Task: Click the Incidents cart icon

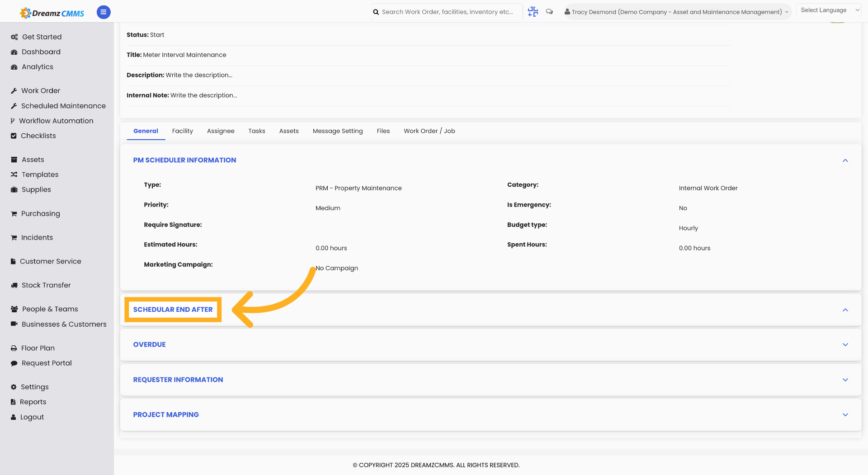Action: (x=14, y=238)
